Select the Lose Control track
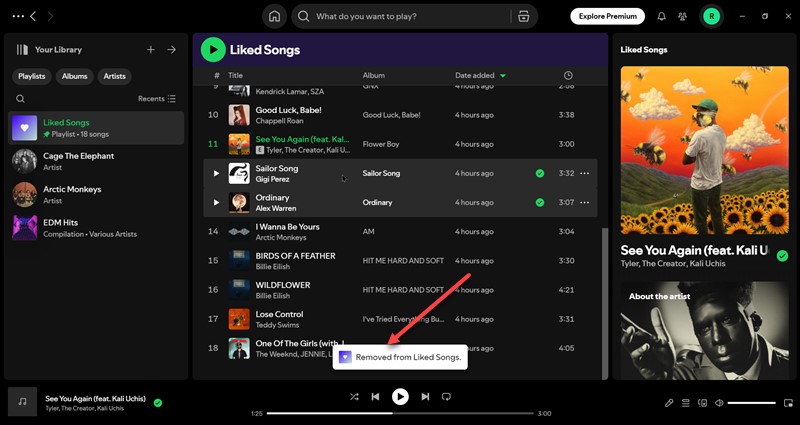Screen dimensions: 800x425 [x=400, y=319]
